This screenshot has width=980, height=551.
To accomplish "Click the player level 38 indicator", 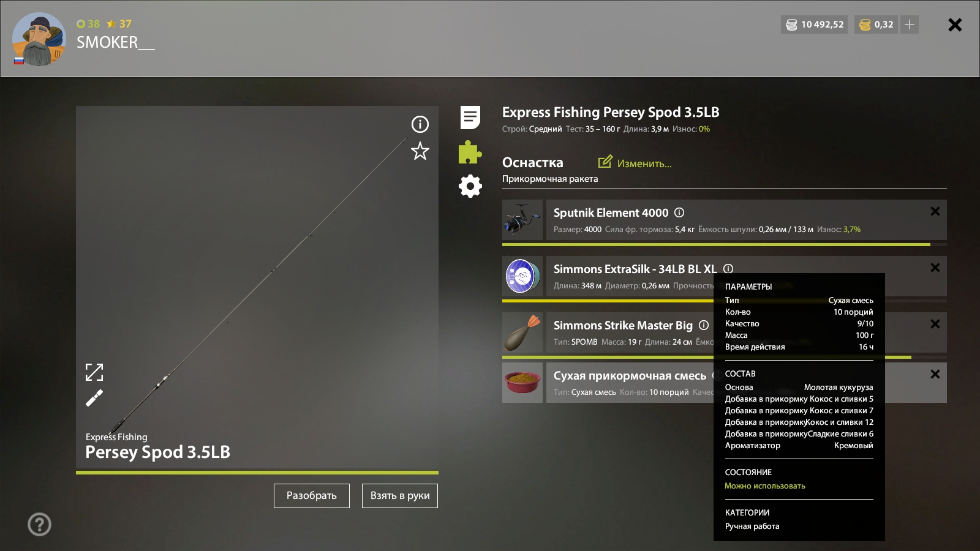I will 88,24.
